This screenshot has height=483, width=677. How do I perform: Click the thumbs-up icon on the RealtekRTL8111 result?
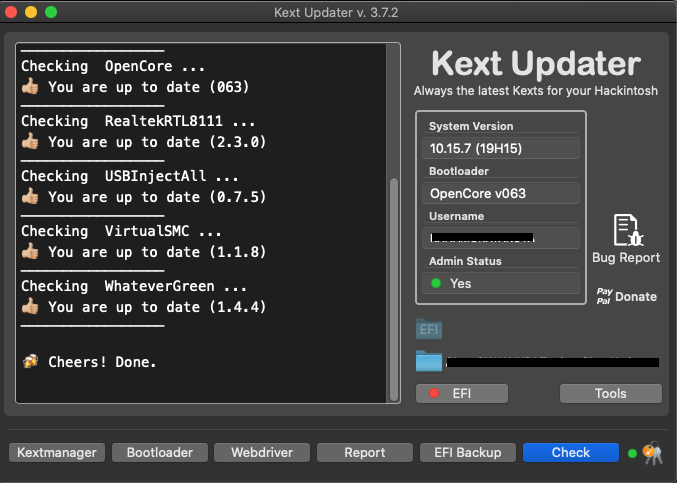tap(30, 141)
